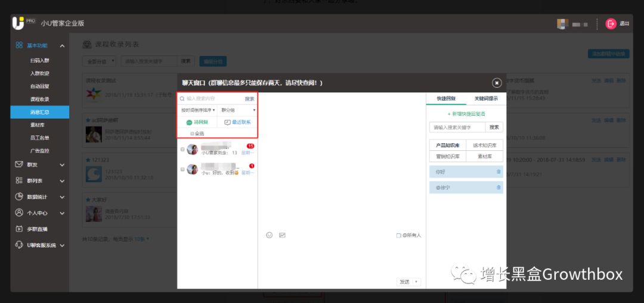Switch to the 快捷回复 tab
The width and height of the screenshot is (644, 303).
(x=446, y=98)
